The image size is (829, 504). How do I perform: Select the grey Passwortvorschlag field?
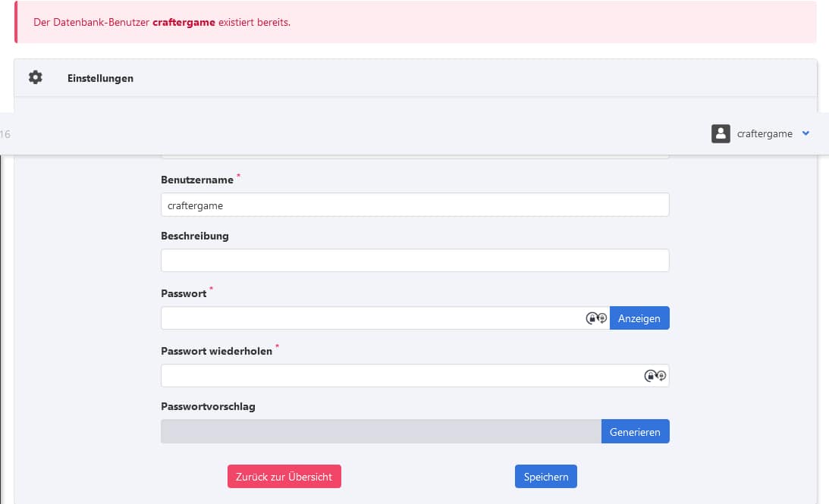click(381, 432)
